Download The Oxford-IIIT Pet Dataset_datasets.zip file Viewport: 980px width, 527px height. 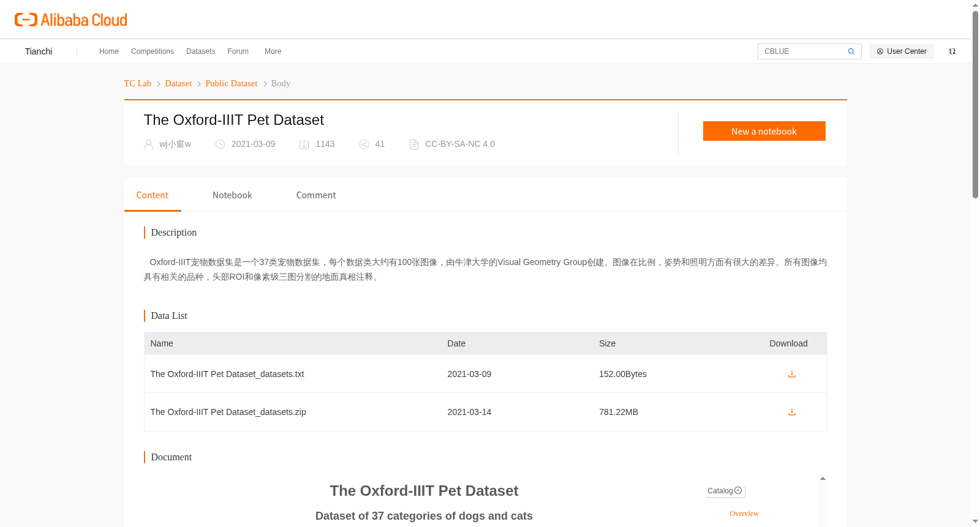[x=792, y=412]
